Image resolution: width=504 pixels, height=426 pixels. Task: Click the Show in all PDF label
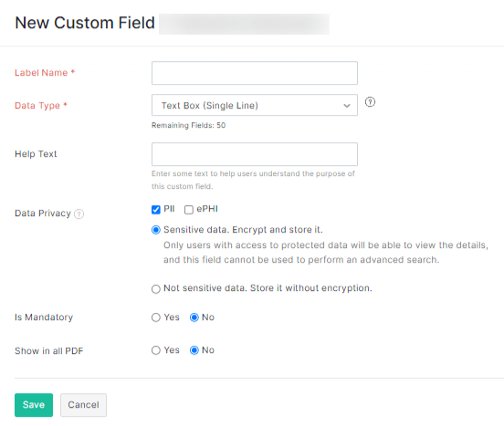click(x=49, y=351)
